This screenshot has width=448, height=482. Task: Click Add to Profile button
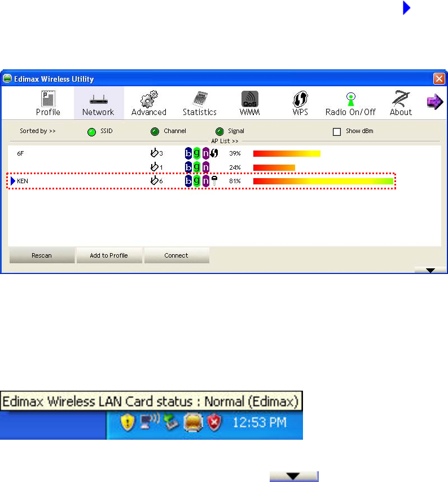109,255
